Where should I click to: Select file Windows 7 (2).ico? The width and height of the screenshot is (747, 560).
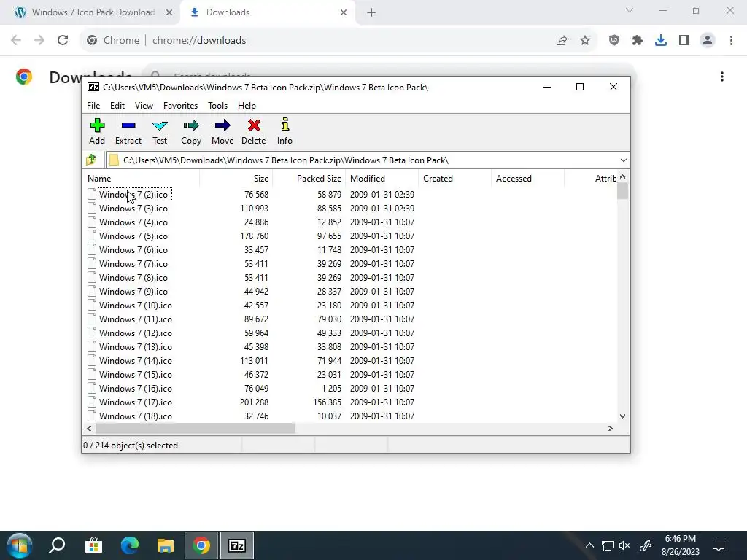[x=133, y=194]
